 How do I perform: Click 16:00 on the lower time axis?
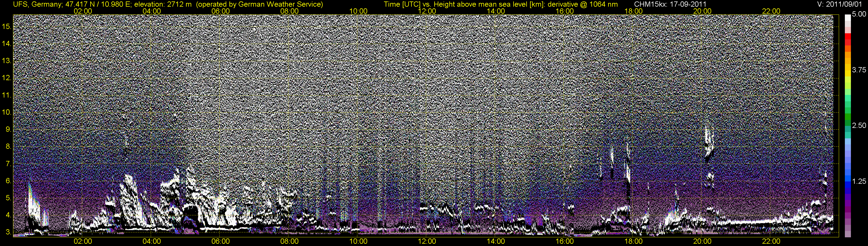click(565, 241)
